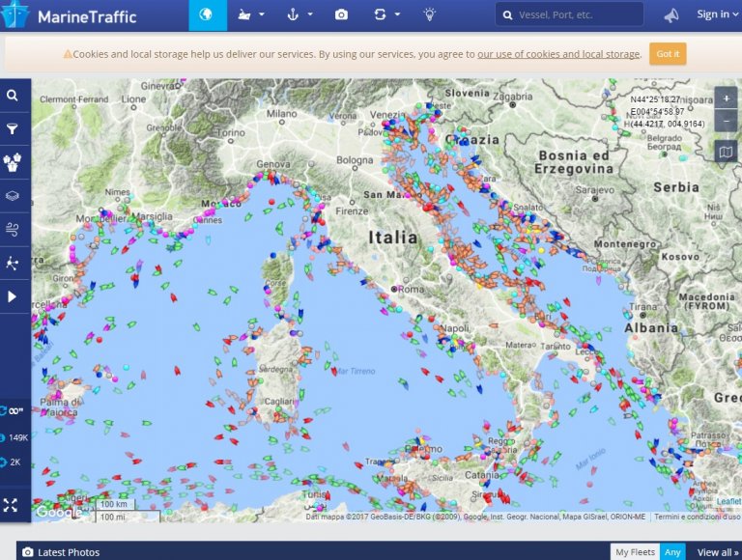
Task: Click the Leaflet attribution link
Action: 728,501
